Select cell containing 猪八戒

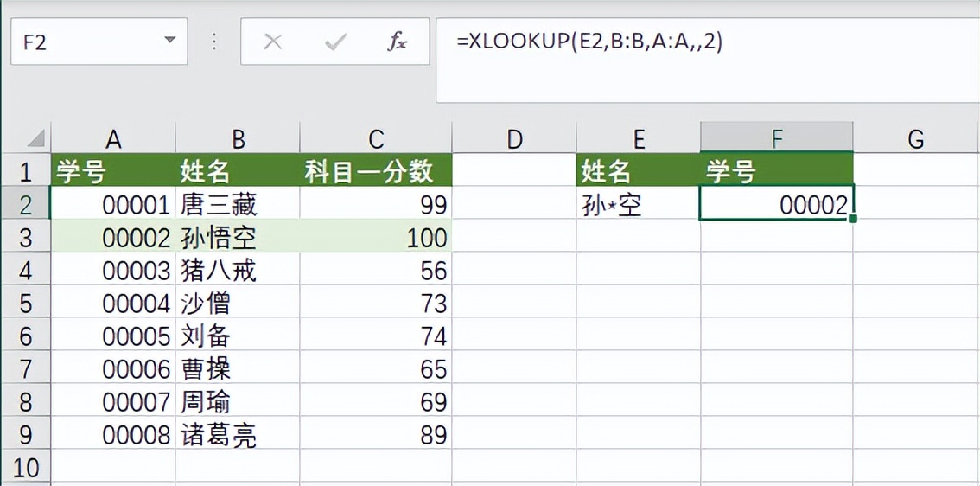[x=238, y=268]
